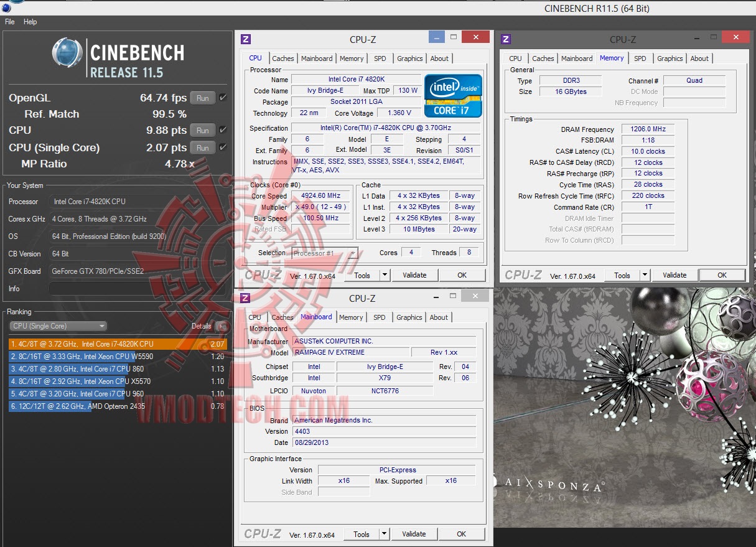Open the File menu in Cinebench
The height and width of the screenshot is (547, 756).
pyautogui.click(x=10, y=22)
